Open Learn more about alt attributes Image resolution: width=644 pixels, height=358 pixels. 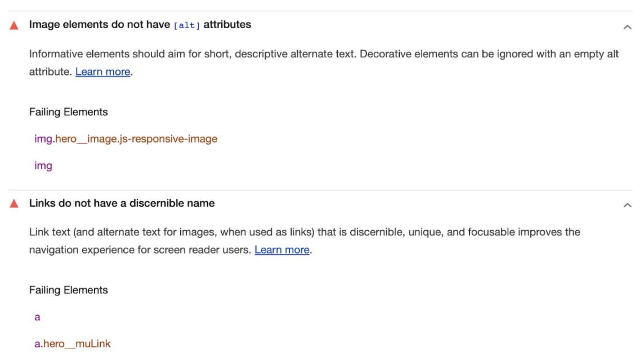pyautogui.click(x=102, y=71)
